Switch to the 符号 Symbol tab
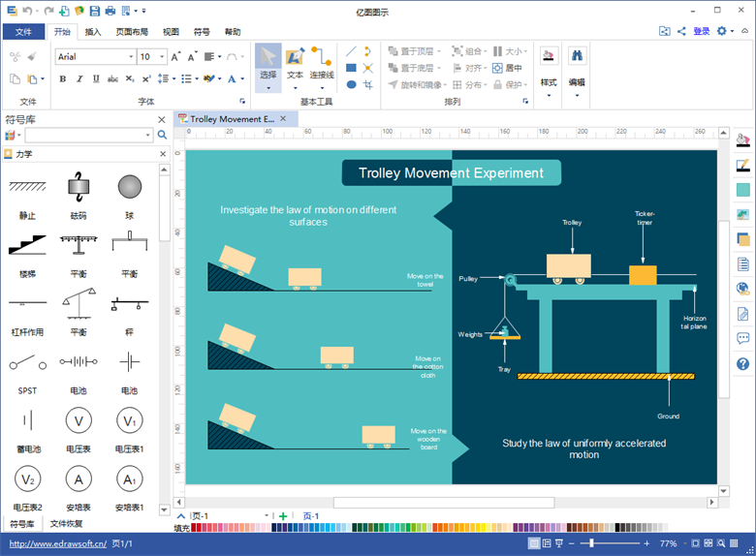Viewport: 756px width, 556px height. coord(202,32)
